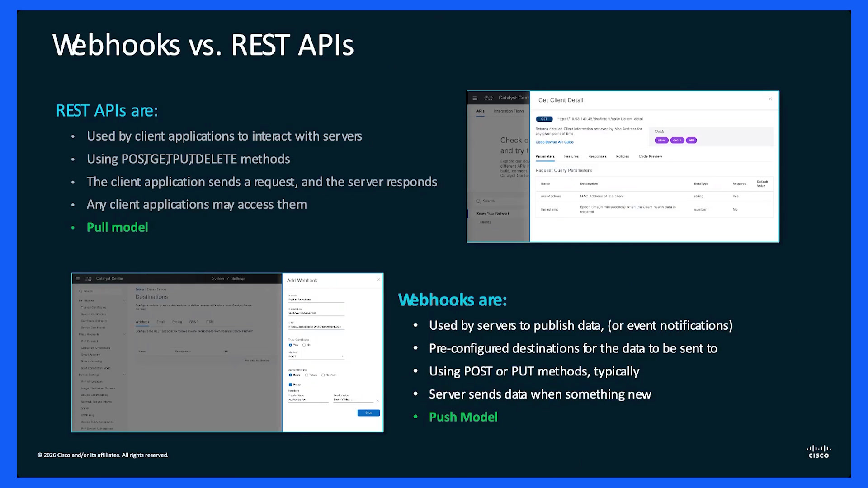Viewport: 868px width, 488px height.
Task: Click the purple 'detail' tag
Action: pos(677,140)
